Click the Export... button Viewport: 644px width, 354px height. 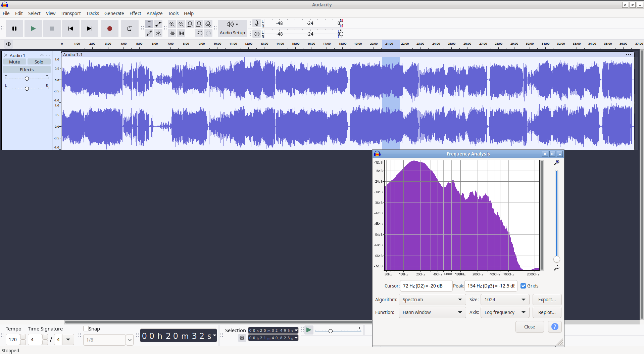[547, 300]
